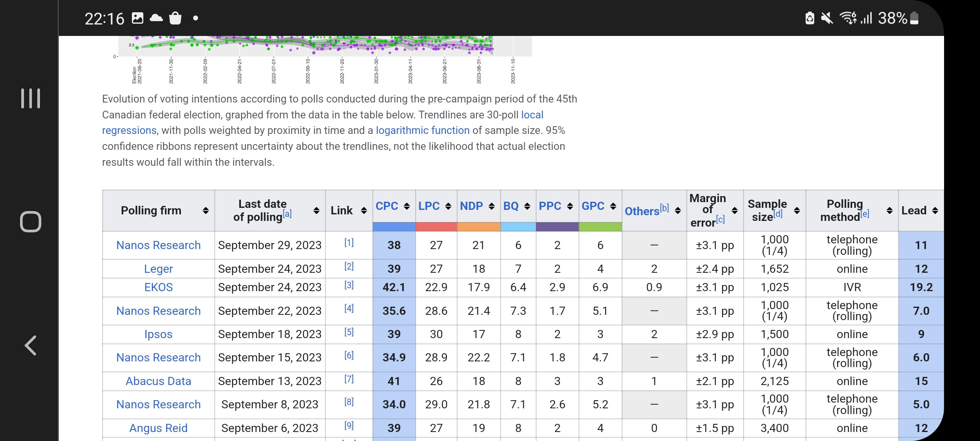Tap the 22:16 clock in status bar
The width and height of the screenshot is (980, 441).
pos(104,18)
